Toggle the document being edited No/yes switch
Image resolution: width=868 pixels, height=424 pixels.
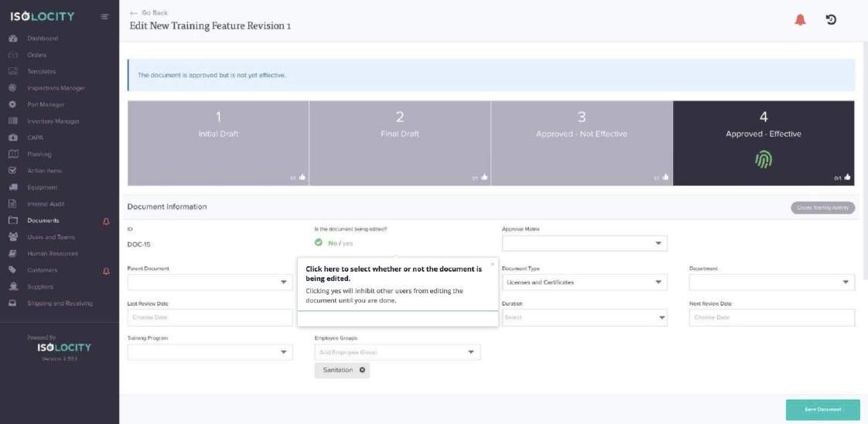(333, 243)
